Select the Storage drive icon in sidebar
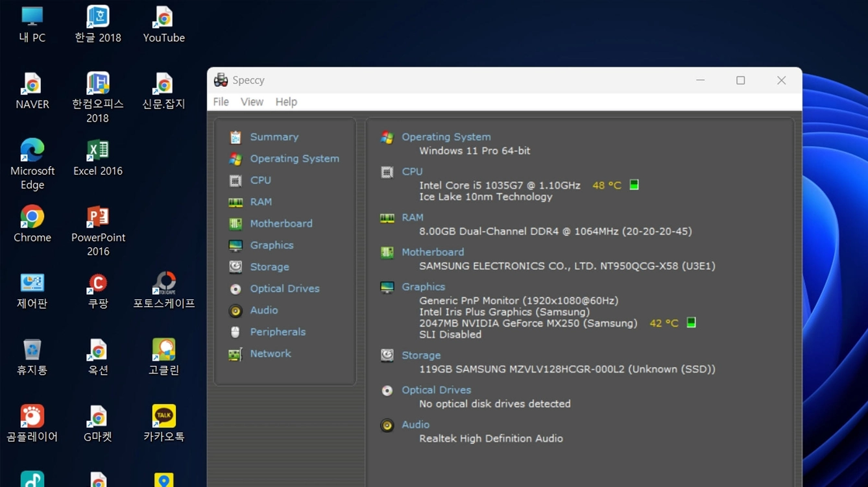The image size is (868, 487). click(x=235, y=267)
